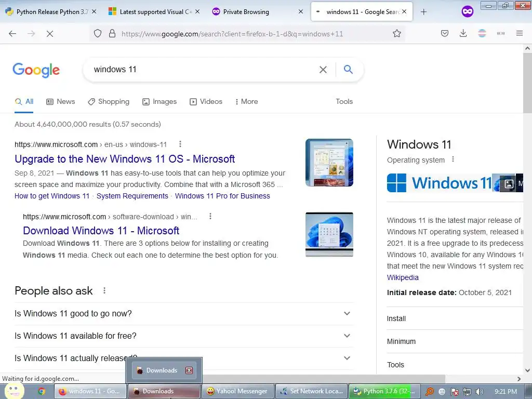Expand the Install section in knowledge panel
The image size is (532, 399).
pyautogui.click(x=455, y=318)
